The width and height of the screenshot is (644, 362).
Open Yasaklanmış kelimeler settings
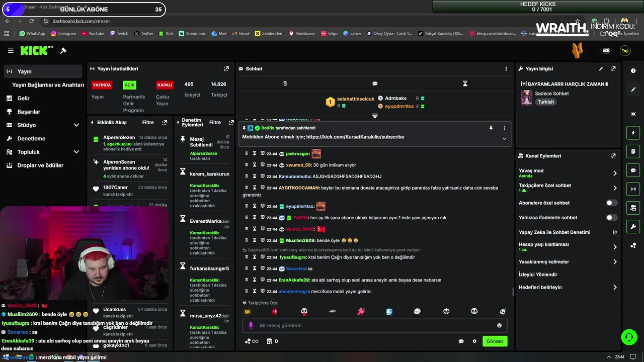pos(568,262)
